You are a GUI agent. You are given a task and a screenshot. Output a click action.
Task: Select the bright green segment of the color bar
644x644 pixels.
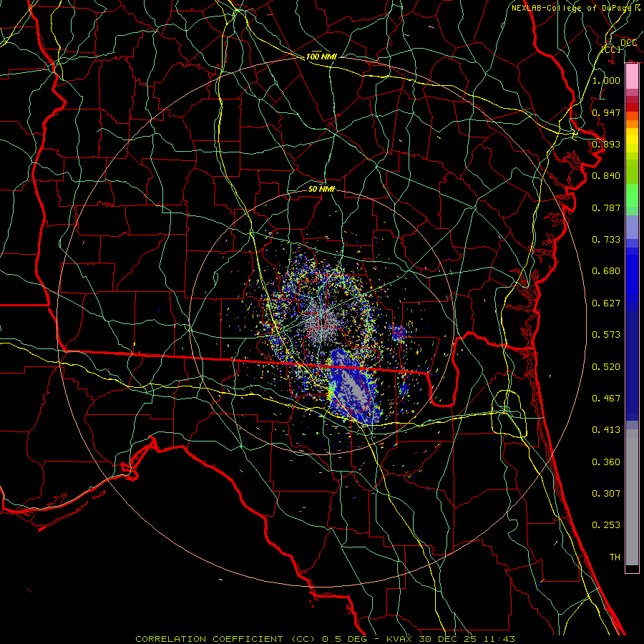(x=632, y=195)
